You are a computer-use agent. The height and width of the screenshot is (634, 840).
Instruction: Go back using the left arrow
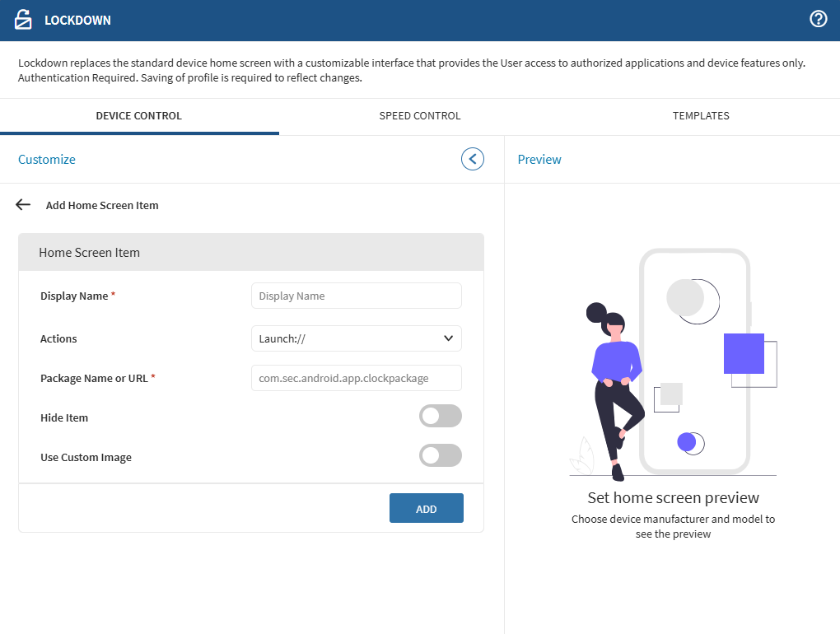tap(23, 205)
